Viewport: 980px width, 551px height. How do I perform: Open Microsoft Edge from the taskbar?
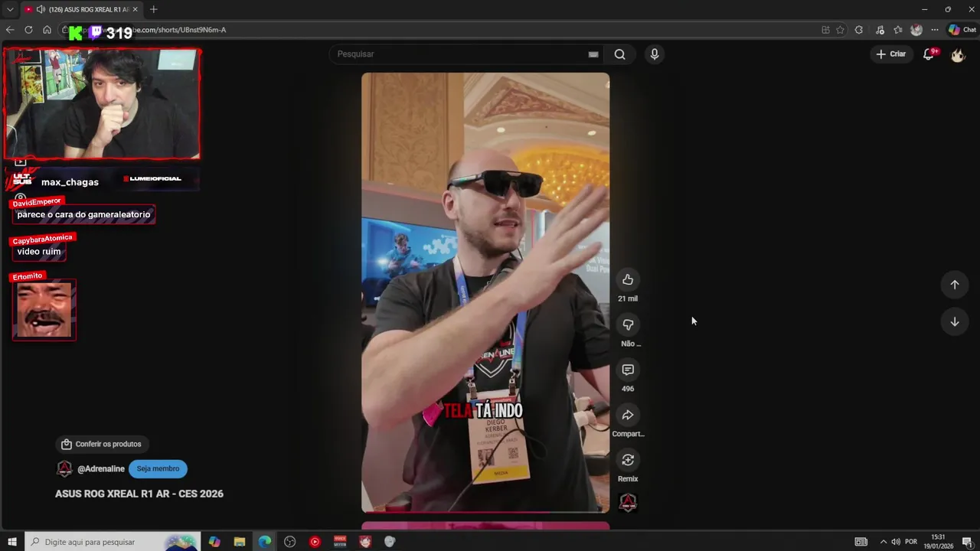pyautogui.click(x=265, y=542)
